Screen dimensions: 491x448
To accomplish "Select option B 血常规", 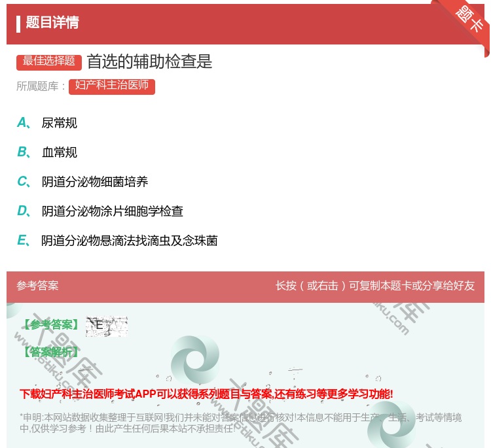I will 47,152.
